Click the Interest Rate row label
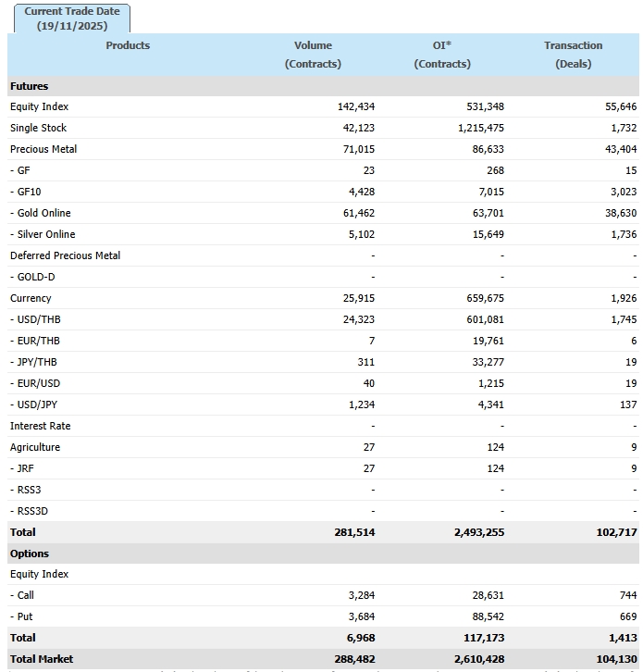This screenshot has height=672, width=643. (x=41, y=426)
